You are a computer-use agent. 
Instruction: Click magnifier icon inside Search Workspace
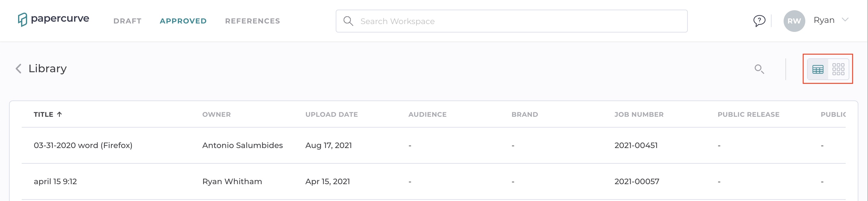[x=348, y=21]
